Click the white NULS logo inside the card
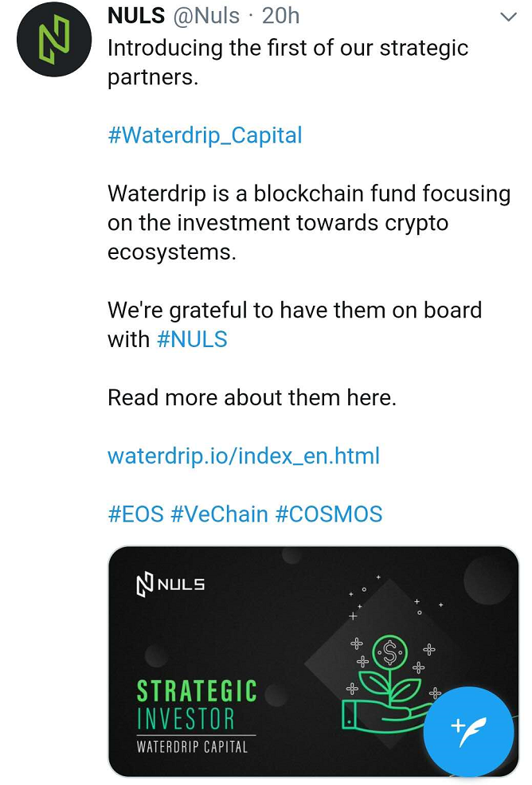532x785 pixels. [x=170, y=584]
